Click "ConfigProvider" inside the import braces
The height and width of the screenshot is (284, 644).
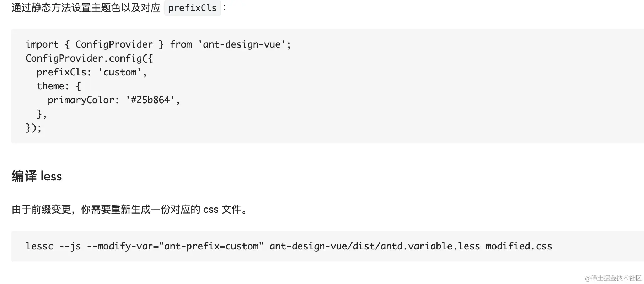(x=114, y=44)
